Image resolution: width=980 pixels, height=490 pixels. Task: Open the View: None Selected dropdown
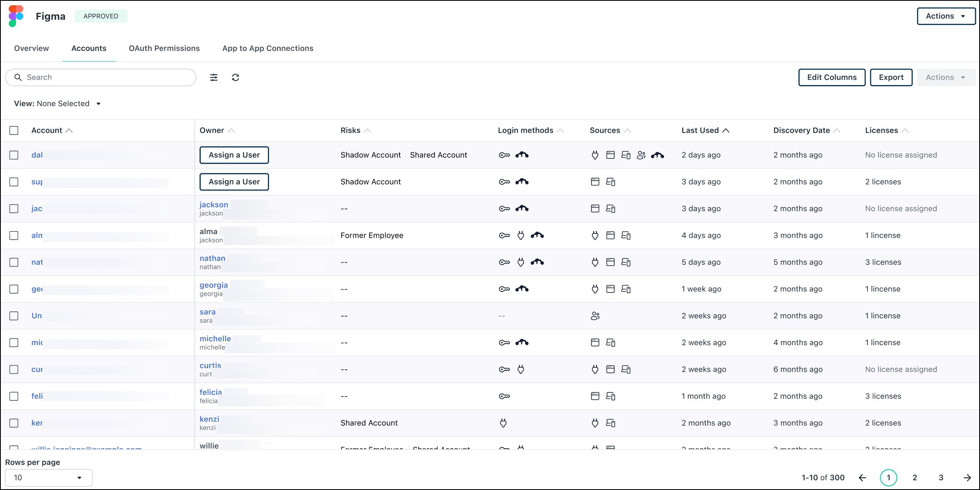click(x=57, y=104)
